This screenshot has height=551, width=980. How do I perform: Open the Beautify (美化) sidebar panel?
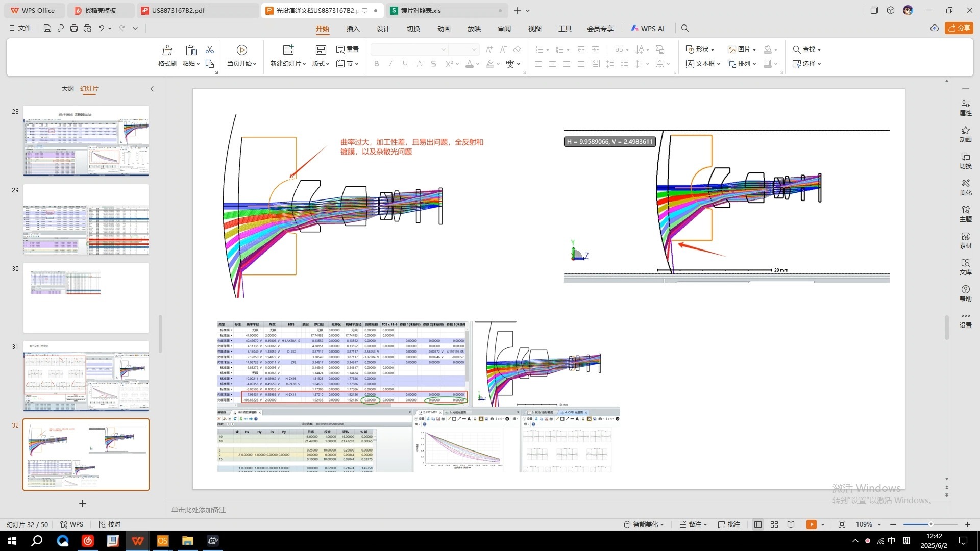[965, 187]
